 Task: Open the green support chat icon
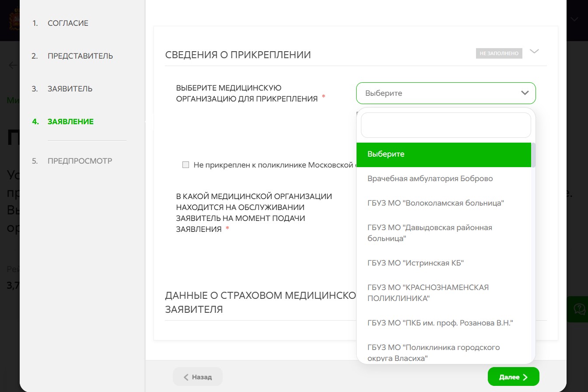coord(580,309)
